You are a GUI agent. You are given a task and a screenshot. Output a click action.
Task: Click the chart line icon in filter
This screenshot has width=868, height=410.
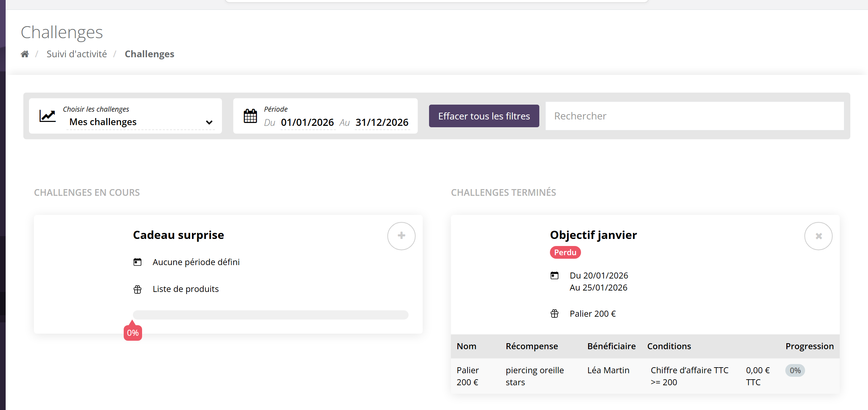point(47,116)
